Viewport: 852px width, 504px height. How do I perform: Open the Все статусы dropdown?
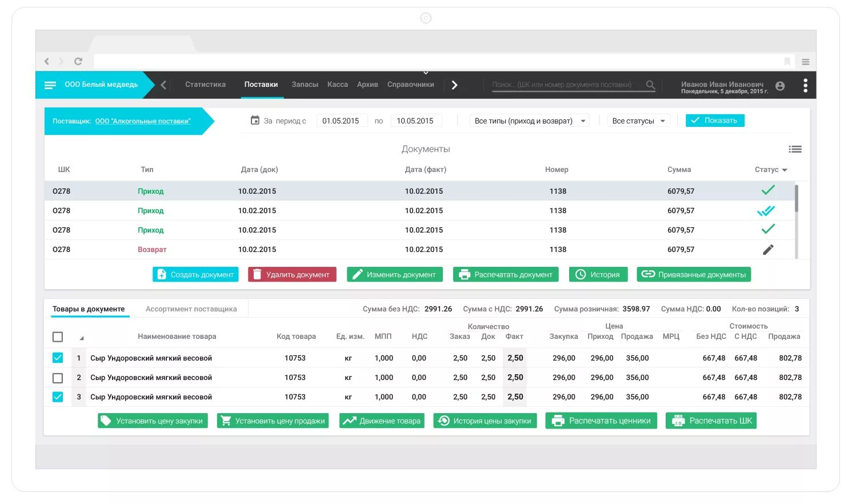(x=638, y=121)
